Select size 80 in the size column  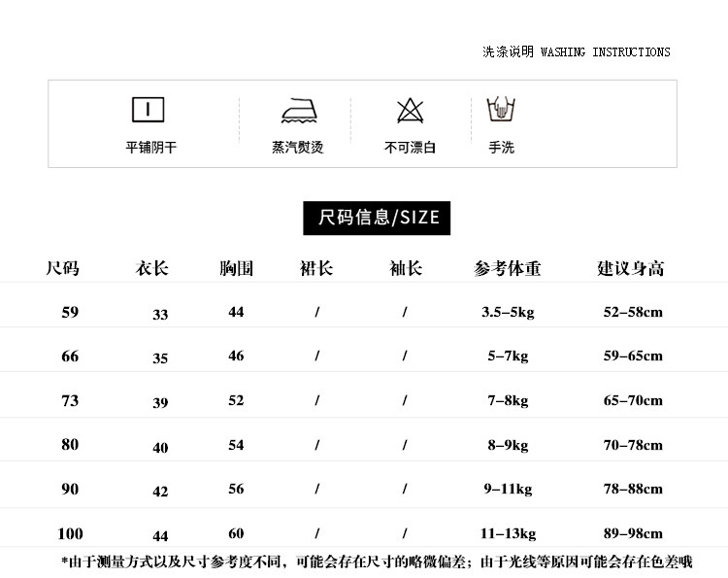coord(70,444)
